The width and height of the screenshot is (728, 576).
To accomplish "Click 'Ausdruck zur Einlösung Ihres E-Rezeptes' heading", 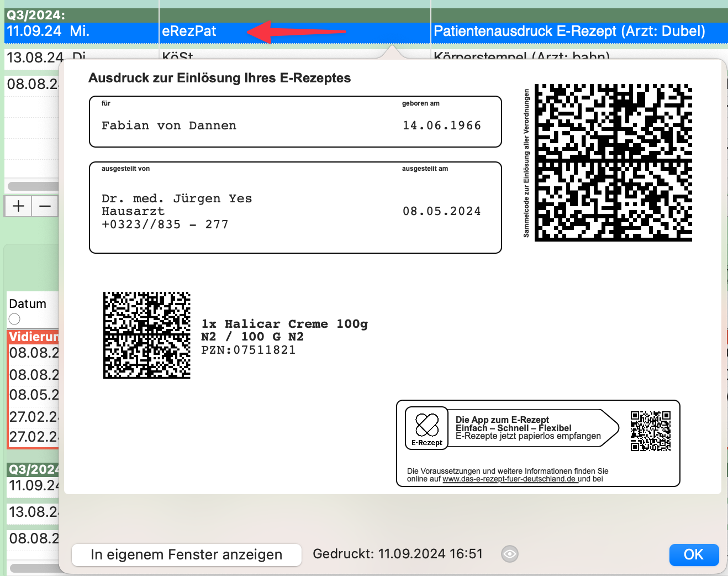I will [220, 78].
